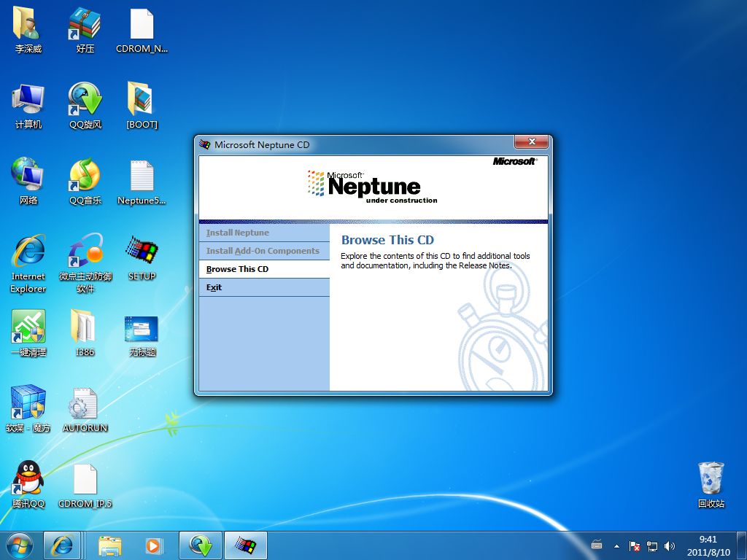Image resolution: width=747 pixels, height=560 pixels.
Task: Expand hidden system tray icons arrow
Action: coord(617,545)
